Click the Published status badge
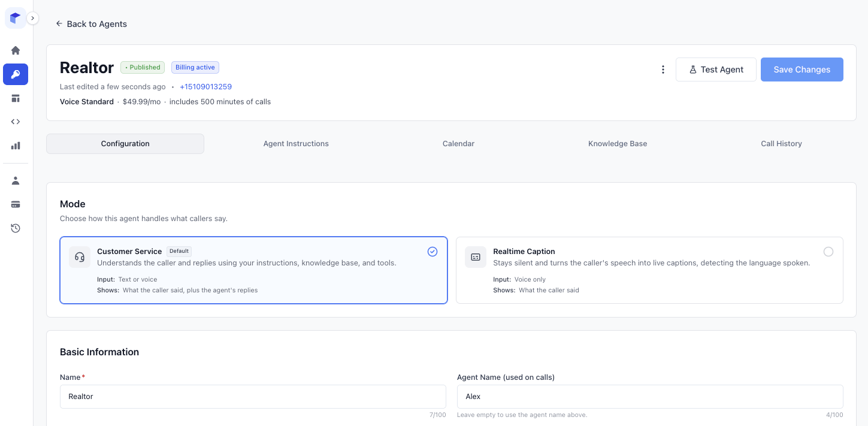868x426 pixels. pyautogui.click(x=143, y=67)
